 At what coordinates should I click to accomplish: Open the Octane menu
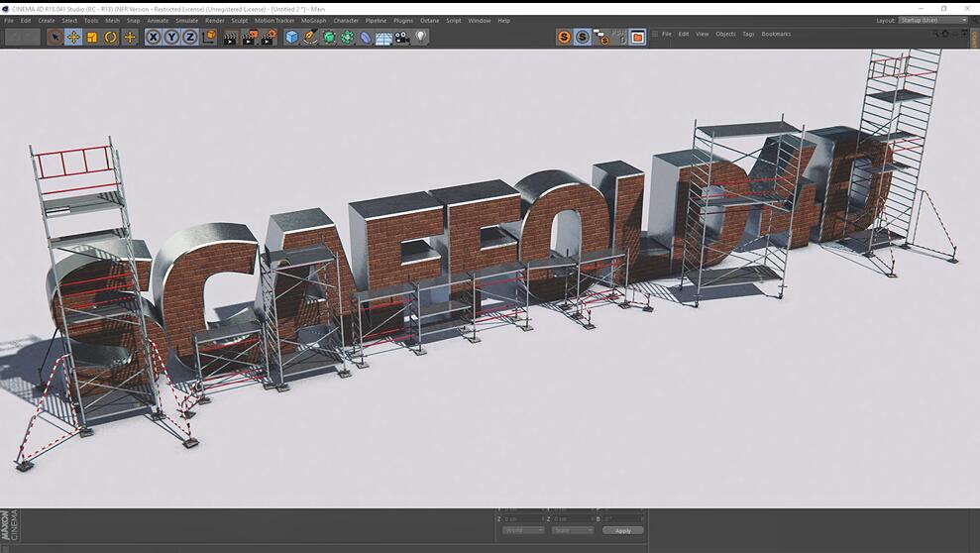429,21
